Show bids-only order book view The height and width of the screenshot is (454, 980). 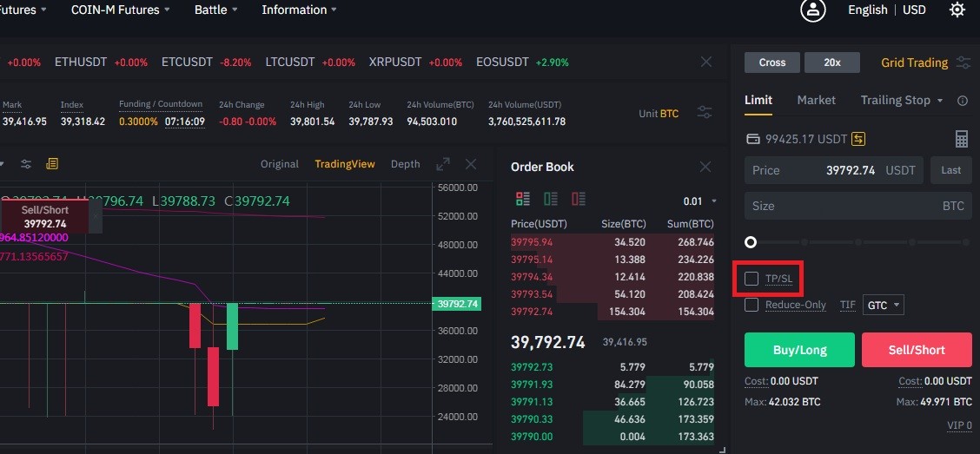(x=551, y=199)
